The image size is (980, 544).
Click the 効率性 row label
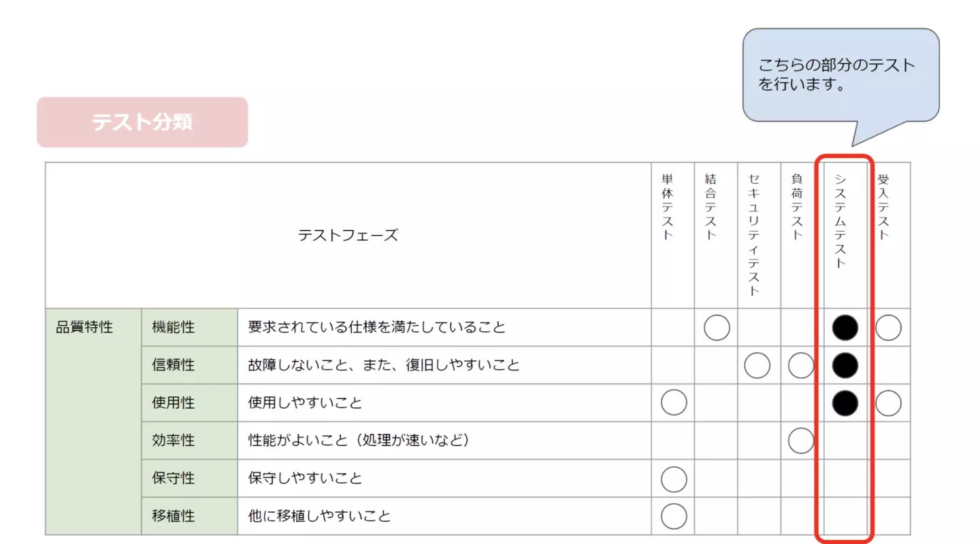point(174,441)
